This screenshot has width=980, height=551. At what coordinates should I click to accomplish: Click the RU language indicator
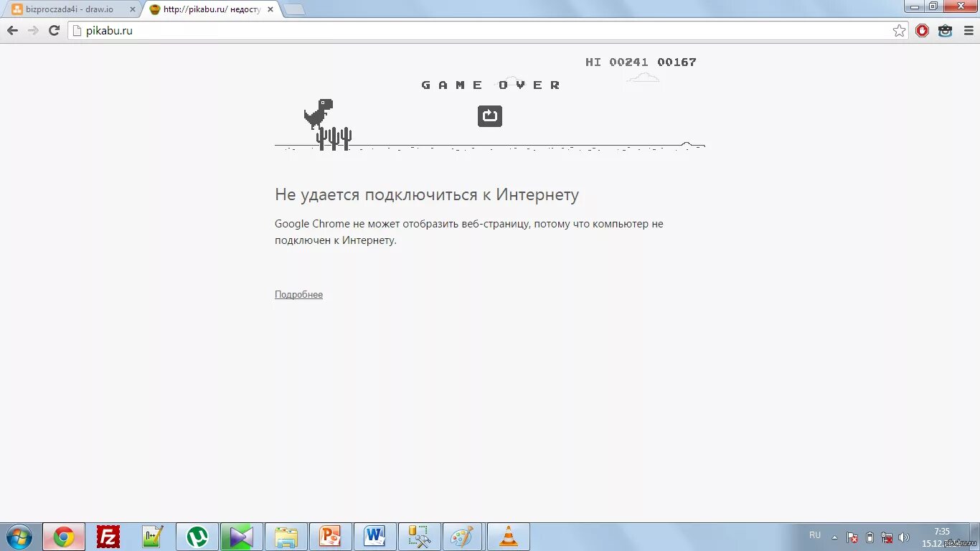pyautogui.click(x=815, y=535)
